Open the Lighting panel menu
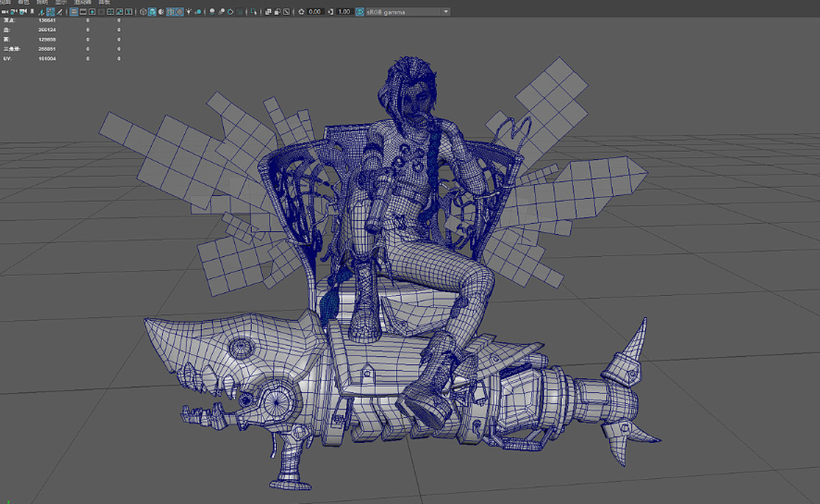This screenshot has height=504, width=820. 42,2
